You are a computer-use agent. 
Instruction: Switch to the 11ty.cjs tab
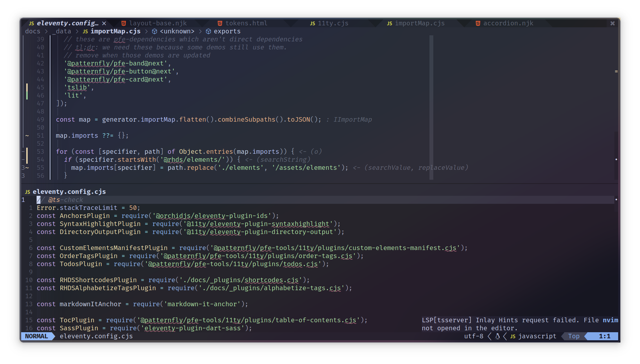333,23
